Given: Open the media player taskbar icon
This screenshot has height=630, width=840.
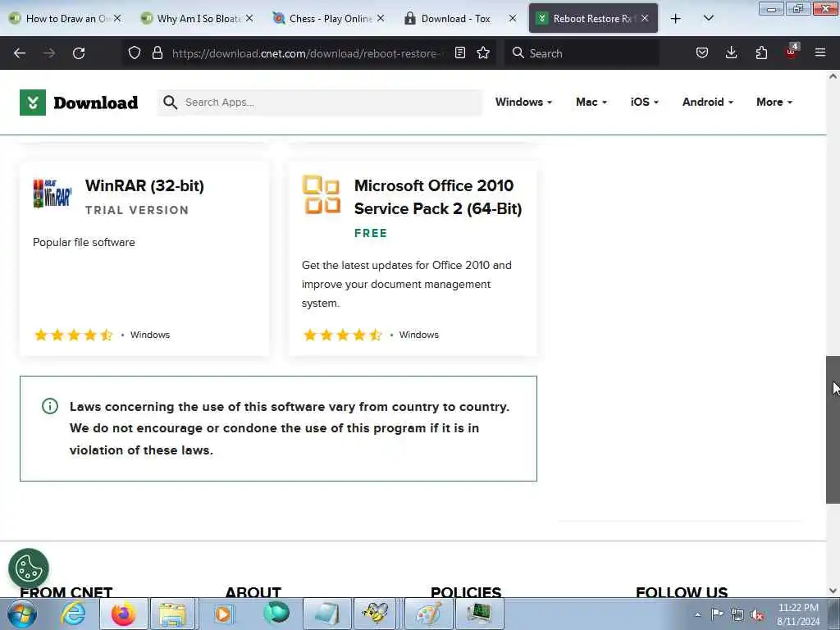Looking at the screenshot, I should coord(223,614).
